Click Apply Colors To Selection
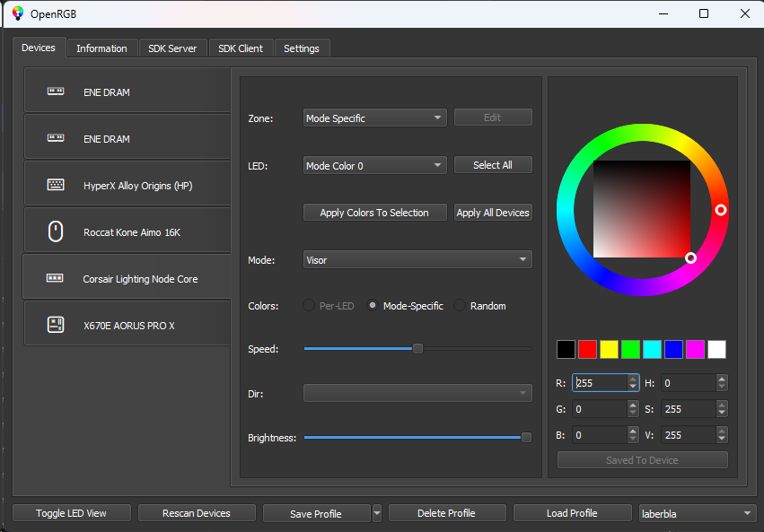Screen dimensions: 764x532 click(374, 213)
